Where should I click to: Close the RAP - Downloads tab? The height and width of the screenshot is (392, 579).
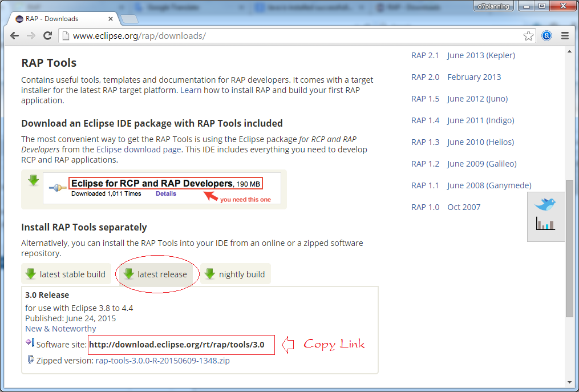pyautogui.click(x=111, y=19)
